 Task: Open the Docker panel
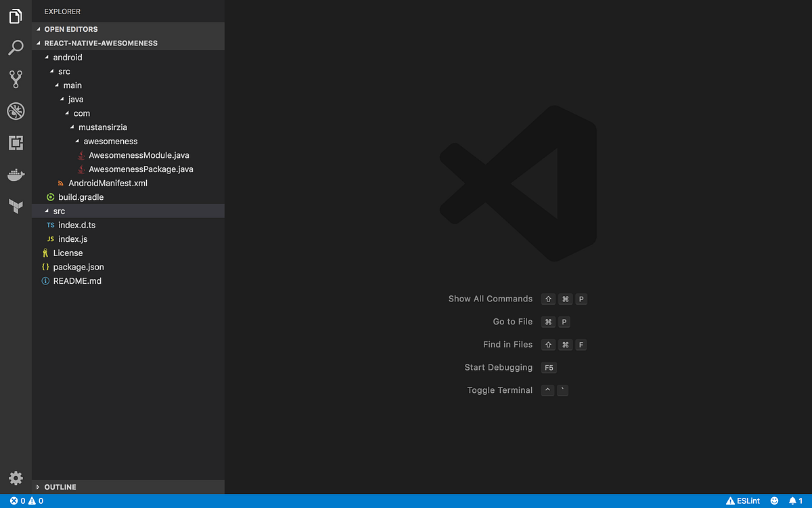pos(15,175)
